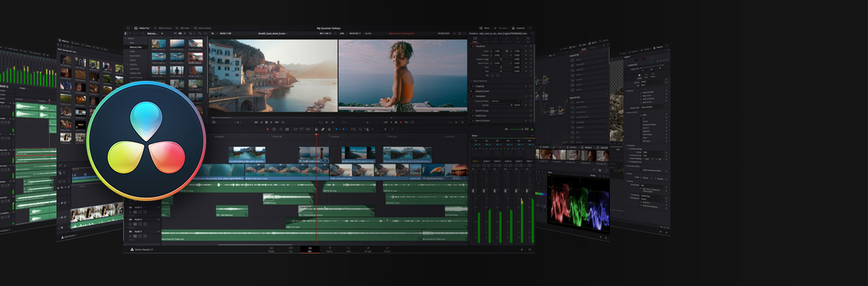This screenshot has width=868, height=286.
Task: Toggle the Transform enable switch in Inspector
Action: (473, 46)
